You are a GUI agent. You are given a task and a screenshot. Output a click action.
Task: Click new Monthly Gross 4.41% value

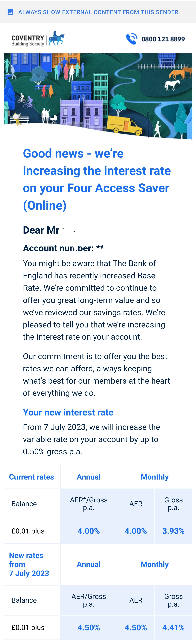[x=174, y=628]
